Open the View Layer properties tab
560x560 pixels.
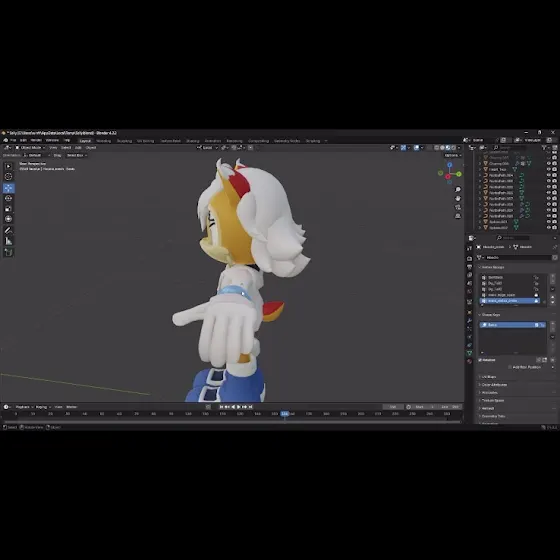[x=469, y=275]
